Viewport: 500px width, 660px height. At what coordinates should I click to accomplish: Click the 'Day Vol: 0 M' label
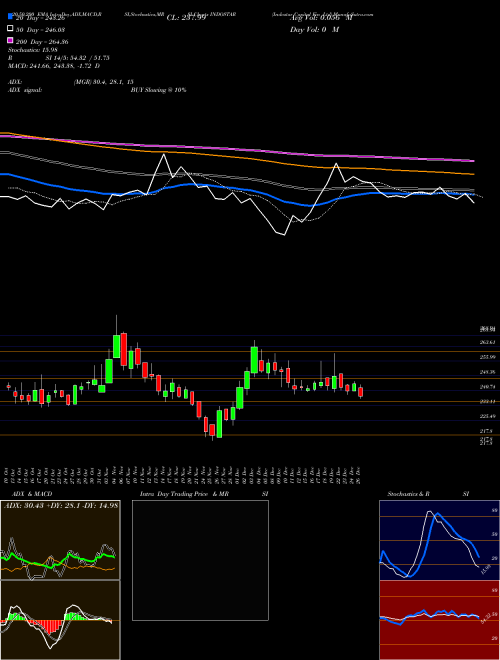tap(314, 30)
